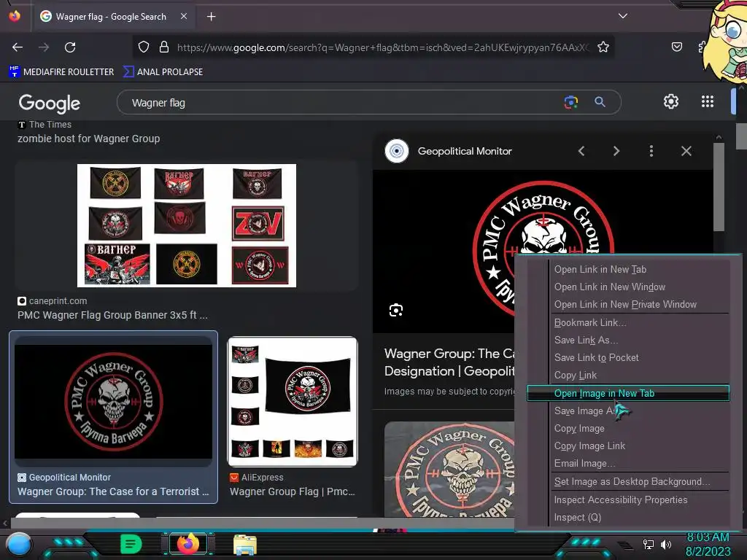Open the Start orb on the taskbar

(19, 545)
